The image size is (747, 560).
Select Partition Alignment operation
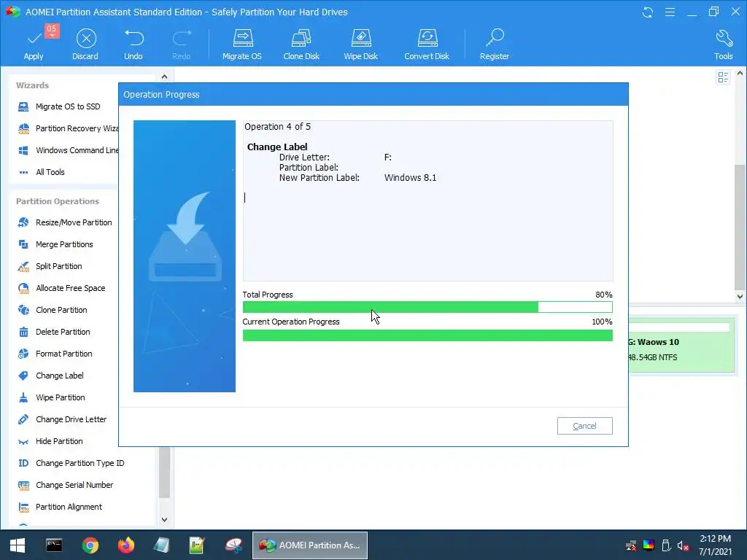coord(60,507)
